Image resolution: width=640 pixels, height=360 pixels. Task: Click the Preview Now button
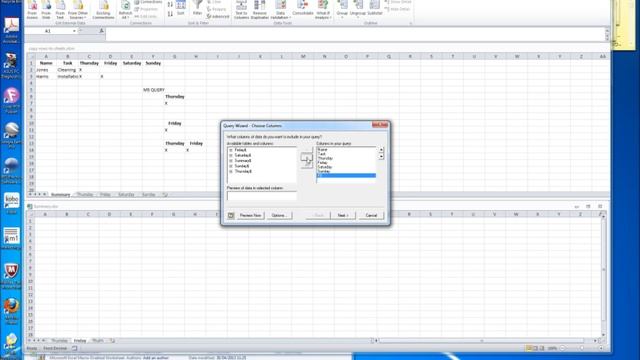coord(250,215)
